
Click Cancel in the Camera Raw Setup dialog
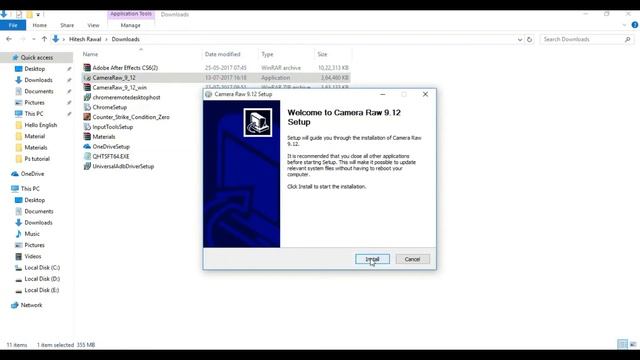[x=412, y=259]
